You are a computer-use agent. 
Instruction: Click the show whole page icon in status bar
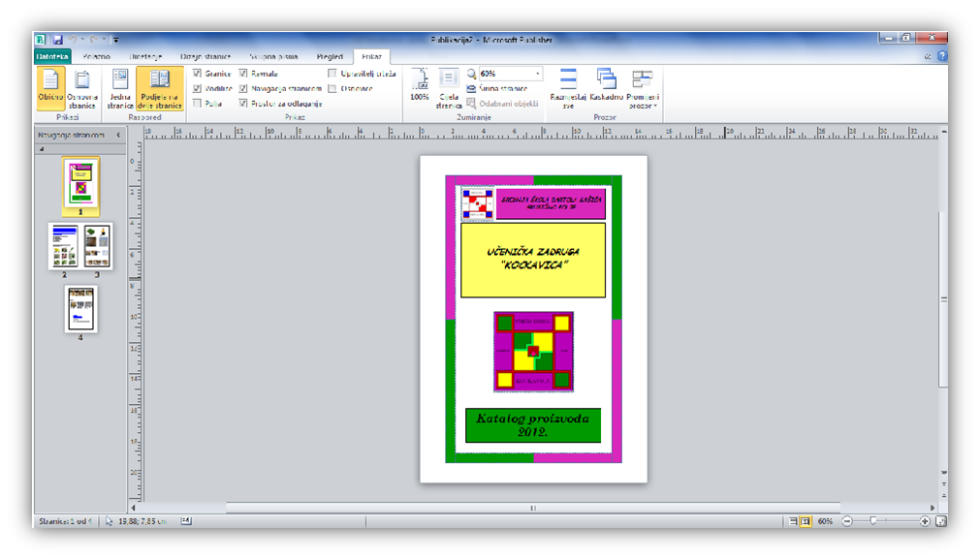pyautogui.click(x=940, y=521)
